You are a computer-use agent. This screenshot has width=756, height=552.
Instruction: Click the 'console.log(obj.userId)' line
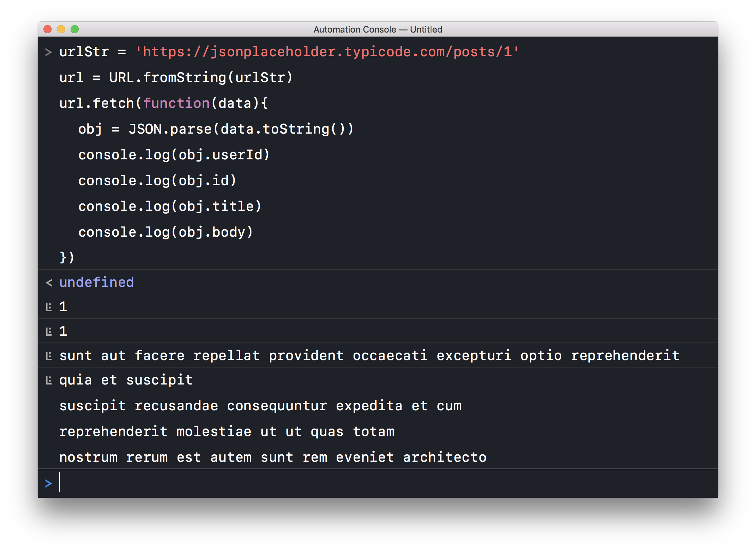174,155
